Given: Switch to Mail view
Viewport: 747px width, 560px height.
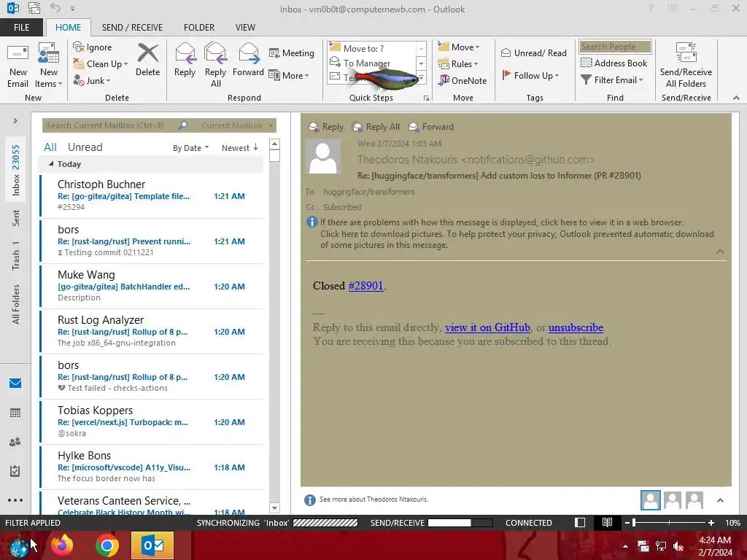Looking at the screenshot, I should (15, 383).
